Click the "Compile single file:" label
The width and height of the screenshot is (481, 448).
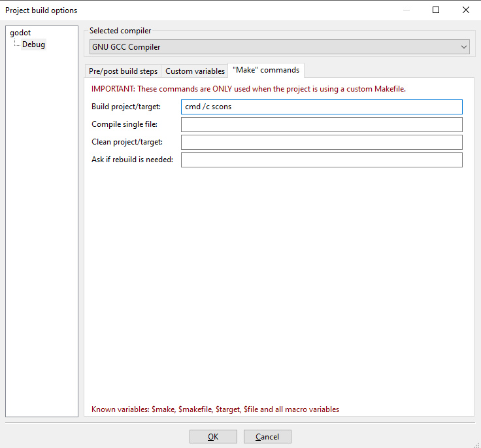click(x=124, y=124)
